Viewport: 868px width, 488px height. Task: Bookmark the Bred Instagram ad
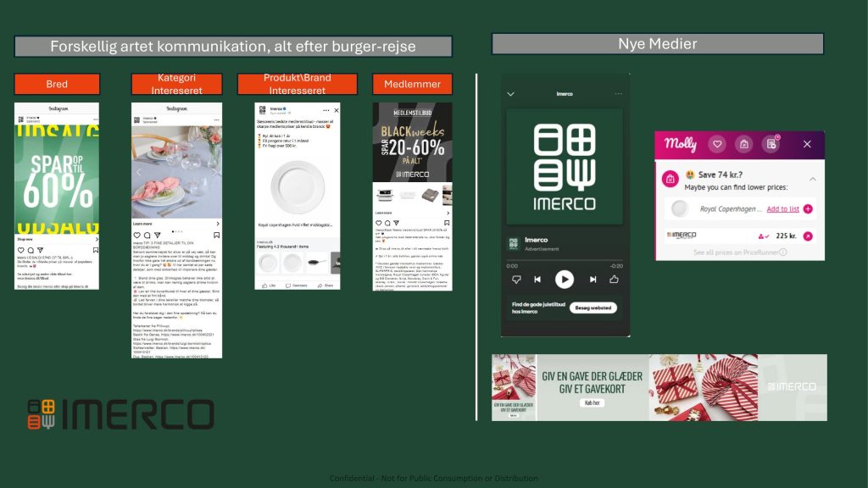[95, 250]
